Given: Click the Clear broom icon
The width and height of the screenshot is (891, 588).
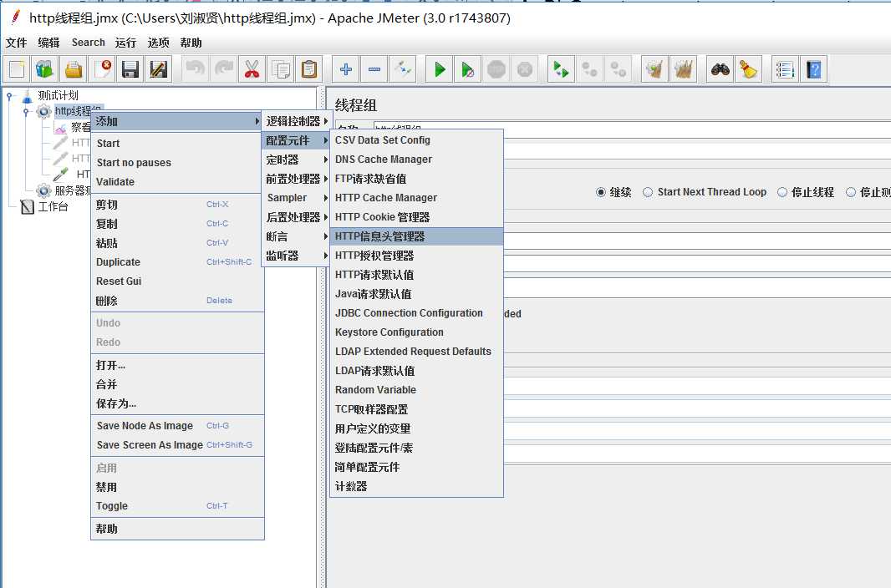Looking at the screenshot, I should pyautogui.click(x=654, y=70).
